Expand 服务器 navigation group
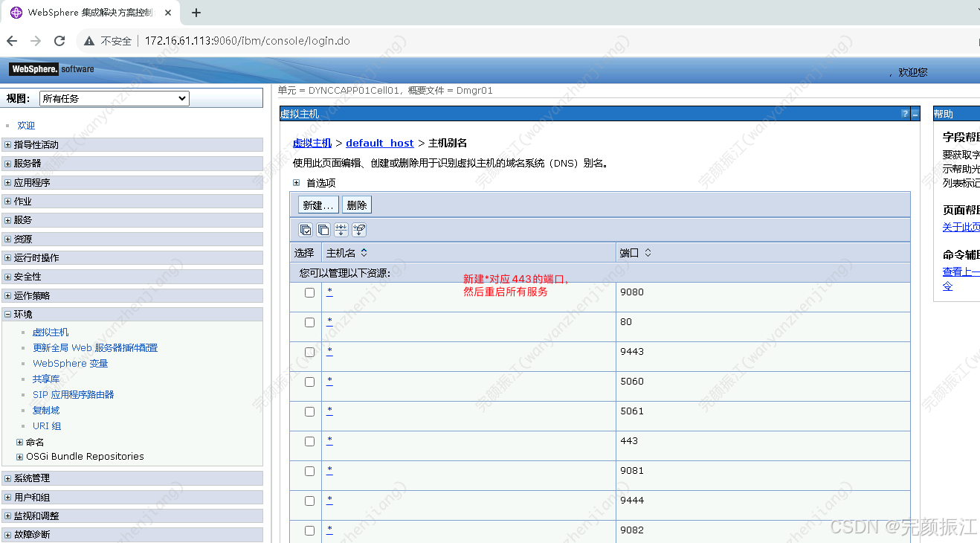This screenshot has width=980, height=543. coord(8,164)
